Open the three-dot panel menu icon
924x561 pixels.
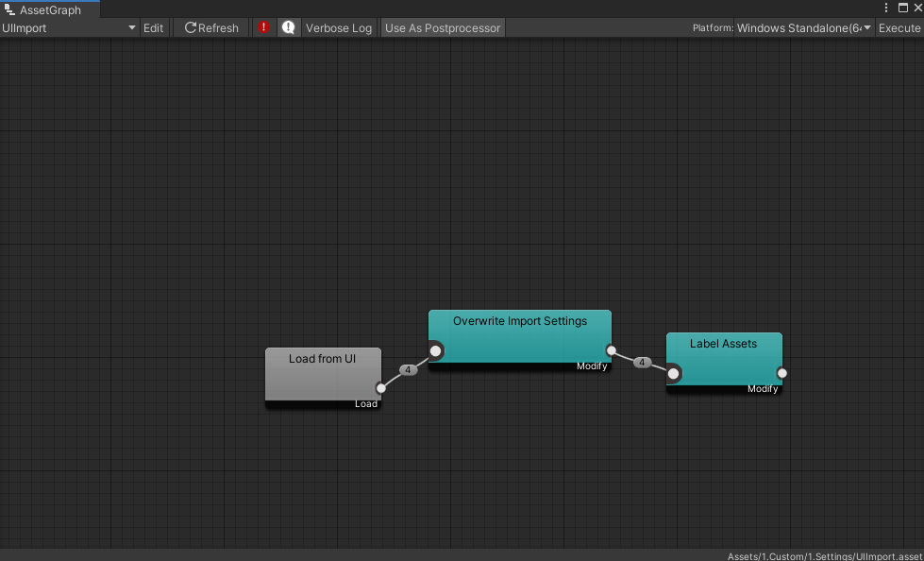tap(884, 8)
